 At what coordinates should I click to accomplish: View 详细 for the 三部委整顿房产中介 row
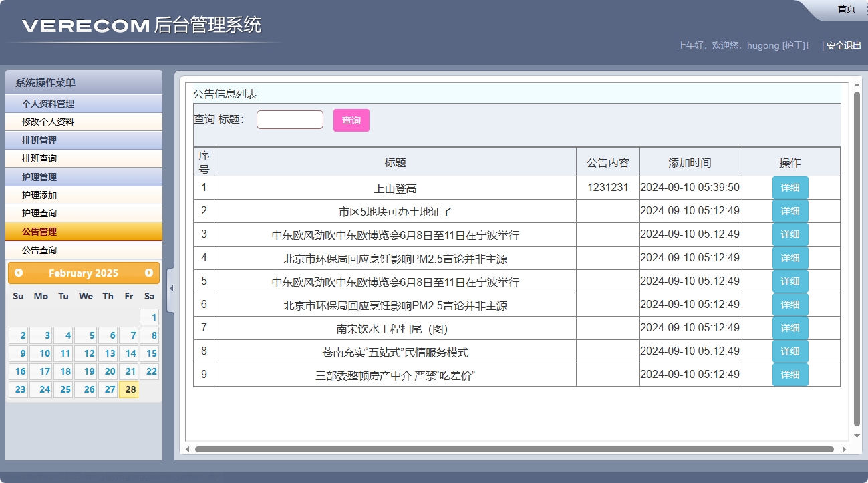coord(790,375)
